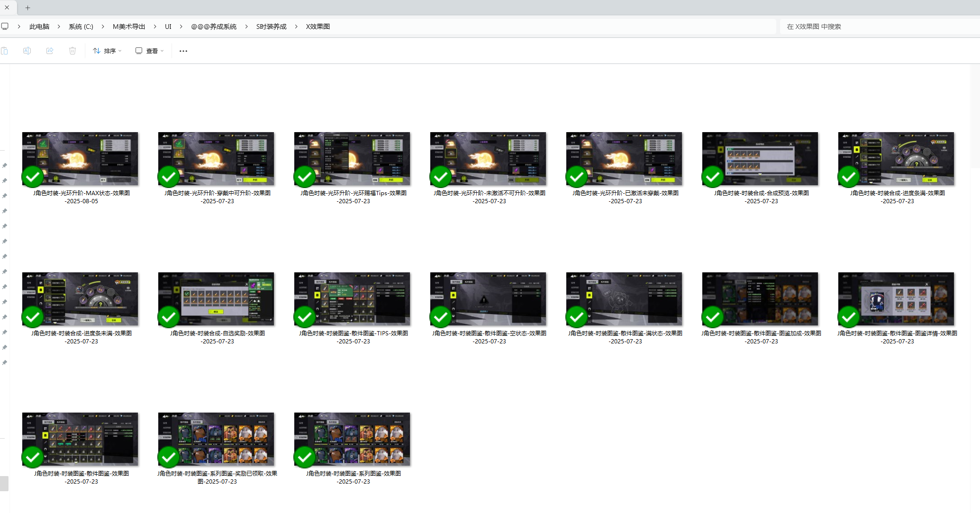Navigate to 此电脑 breadcrumb

(39, 27)
